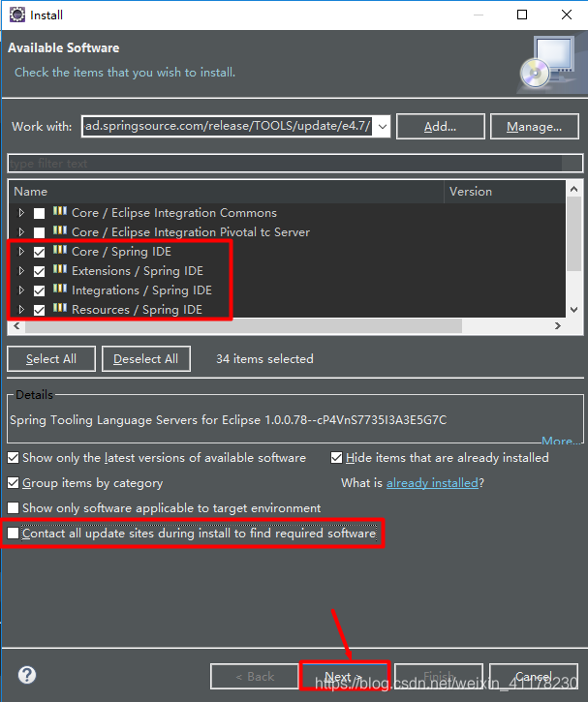Viewport: 588px width, 702px height.
Task: Uncheck the Core / Spring IDE checkbox
Action: [40, 252]
